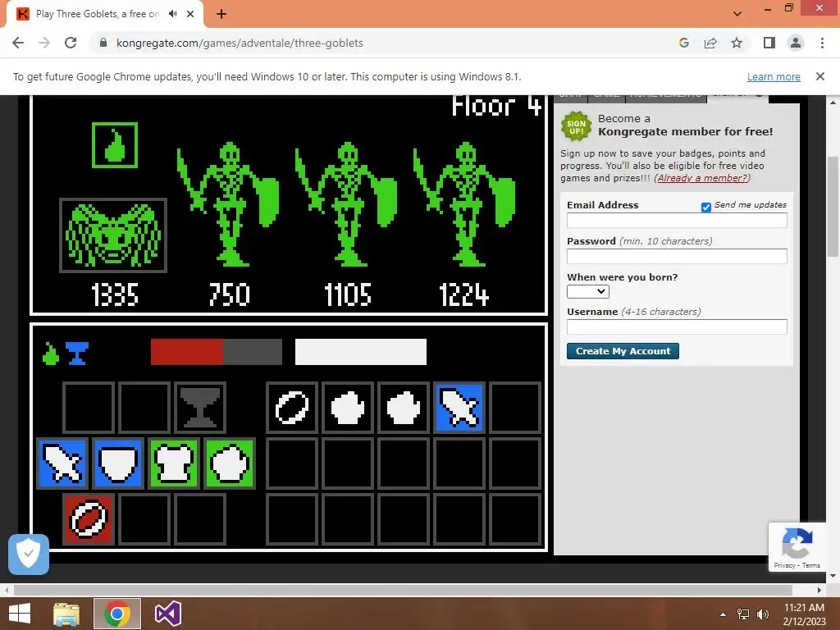
Task: Dismiss the Chrome update notification bar
Action: pos(819,76)
